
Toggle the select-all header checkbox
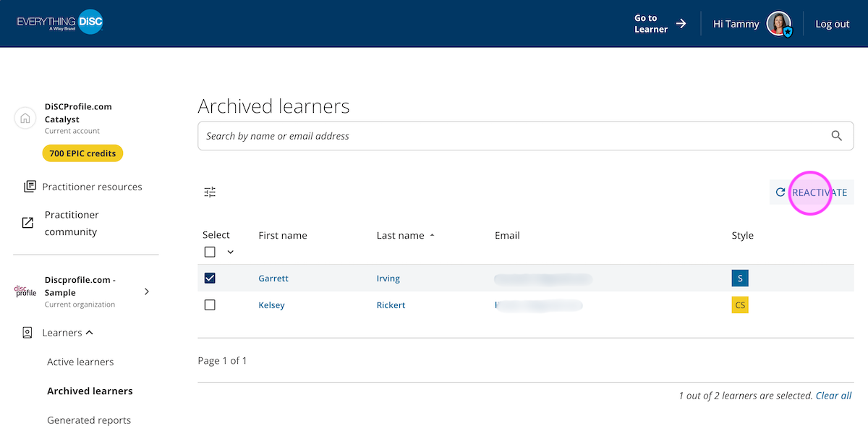click(x=210, y=252)
